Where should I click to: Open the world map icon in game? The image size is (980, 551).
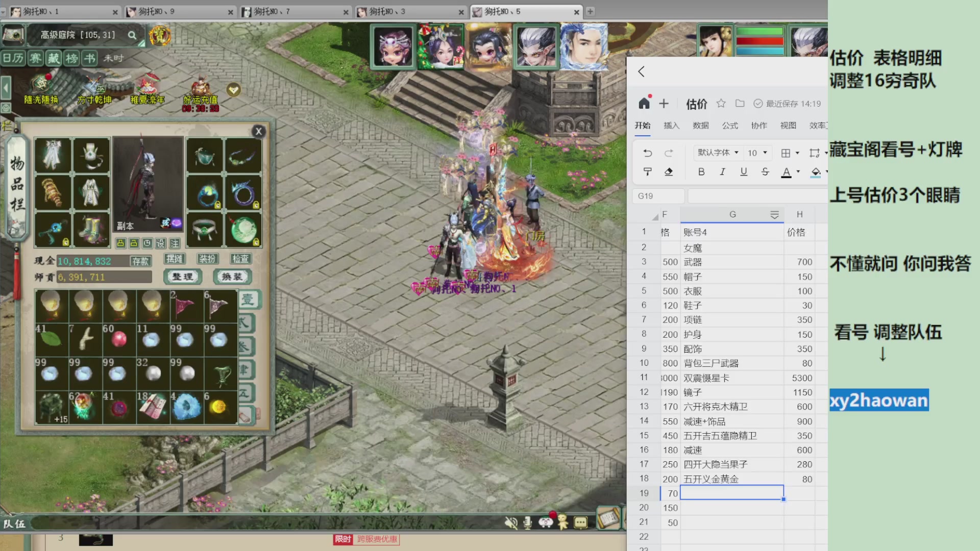13,35
